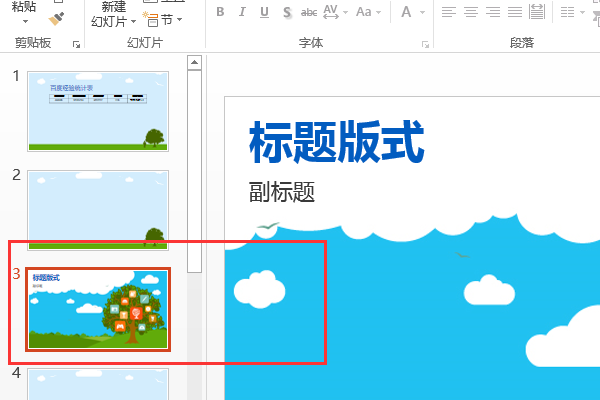Select slide 2 thumbnail

98,211
